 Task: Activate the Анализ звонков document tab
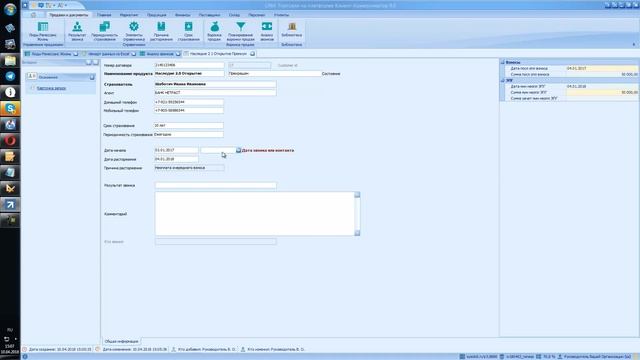[160, 54]
